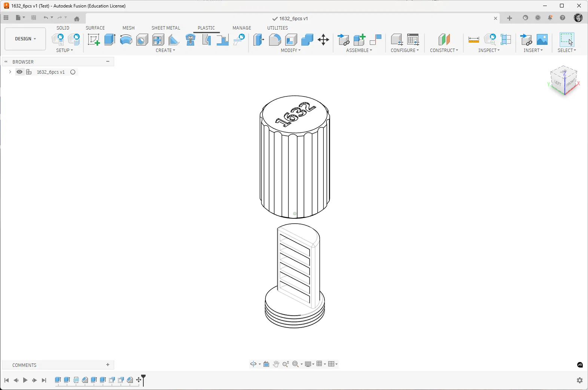The image size is (588, 390).
Task: Click the Extrude tool icon
Action: coord(110,40)
